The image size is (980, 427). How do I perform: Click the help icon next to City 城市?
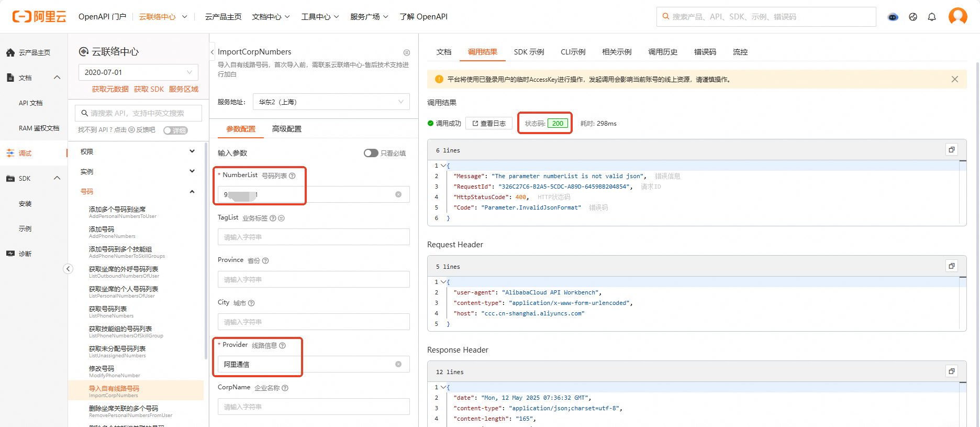(x=251, y=303)
